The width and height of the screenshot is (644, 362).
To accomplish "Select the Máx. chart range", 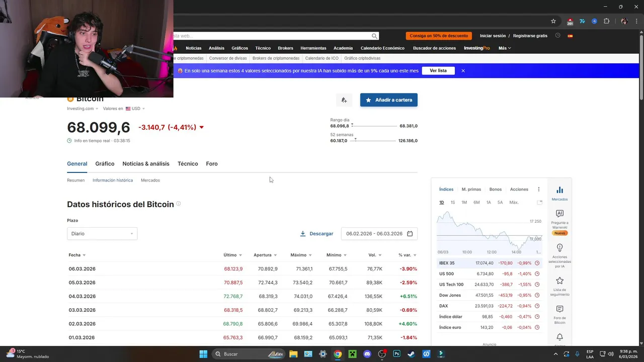I will [514, 202].
